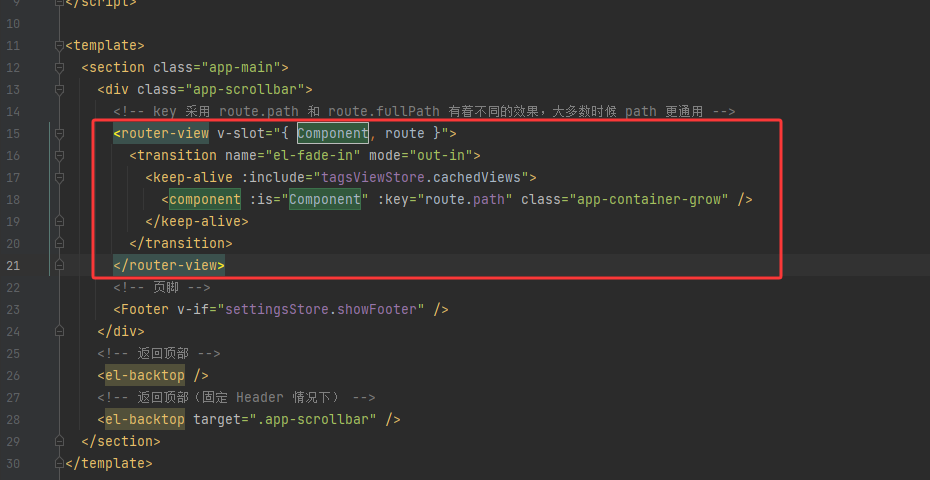Image resolution: width=930 pixels, height=480 pixels.
Task: Click the closing section tag text
Action: point(121,441)
